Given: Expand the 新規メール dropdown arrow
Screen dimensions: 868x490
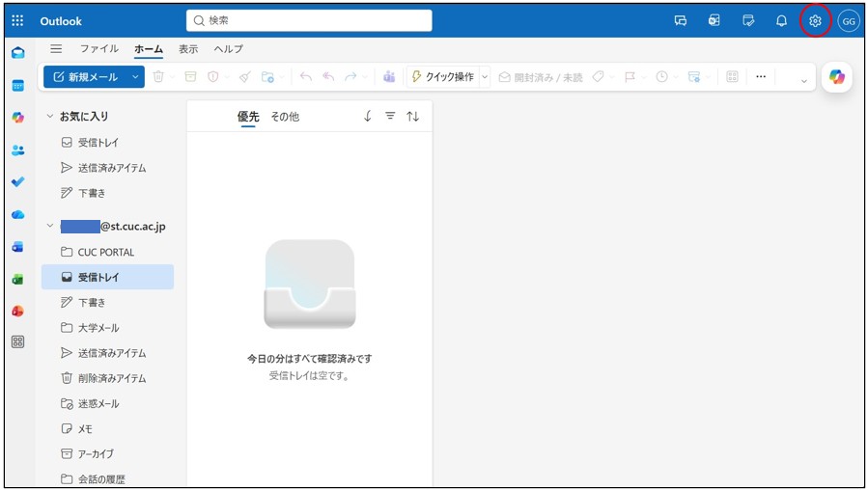Looking at the screenshot, I should point(135,77).
